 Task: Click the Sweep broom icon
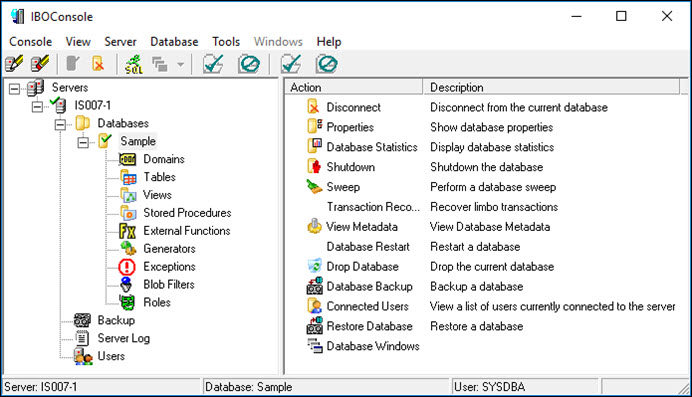[314, 186]
